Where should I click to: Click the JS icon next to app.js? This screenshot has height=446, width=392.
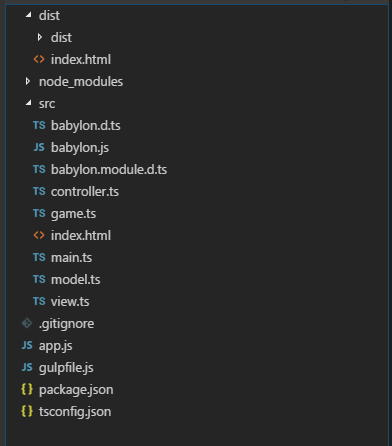(x=27, y=345)
